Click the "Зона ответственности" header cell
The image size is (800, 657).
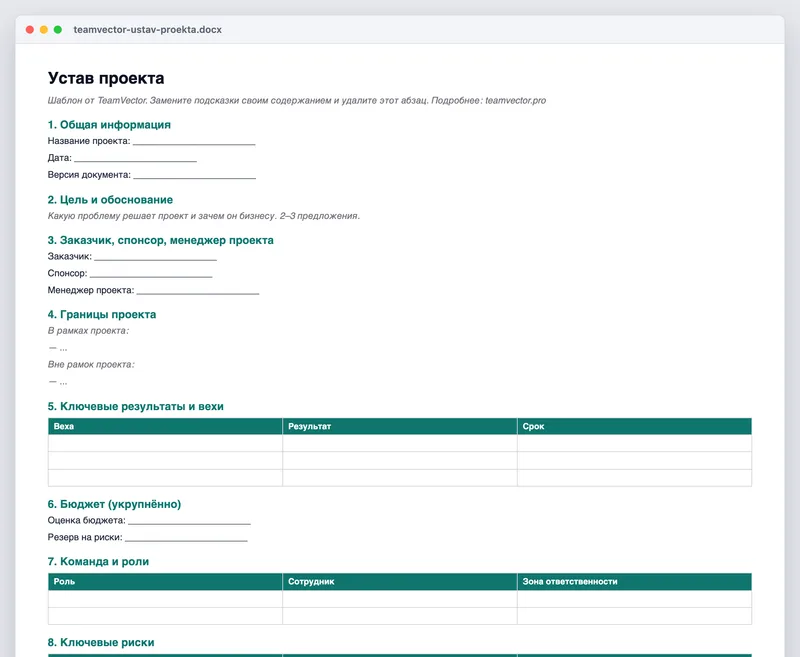[635, 582]
